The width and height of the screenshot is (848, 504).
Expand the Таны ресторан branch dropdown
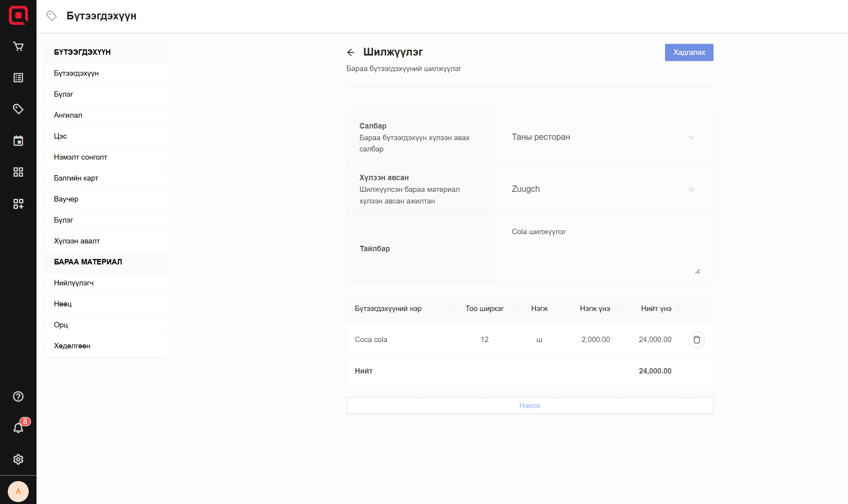click(603, 137)
